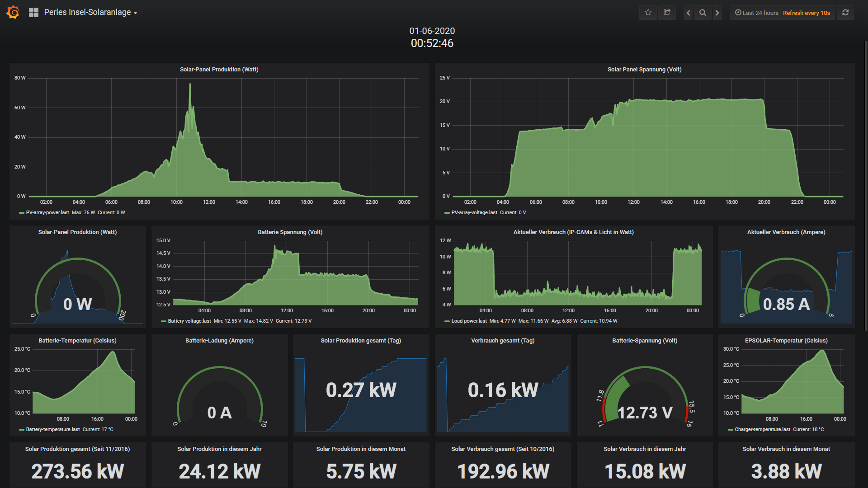Image resolution: width=868 pixels, height=488 pixels.
Task: Open the Grafana home logo
Action: pos(13,12)
